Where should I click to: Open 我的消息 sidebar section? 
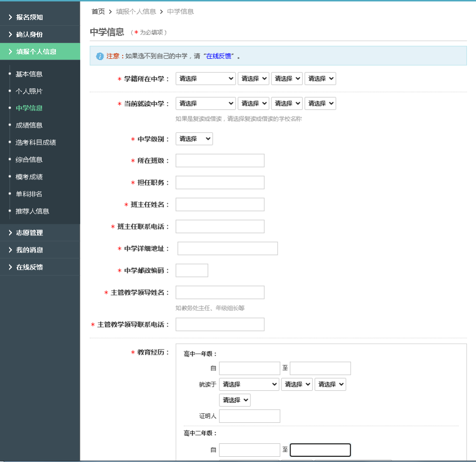[29, 250]
